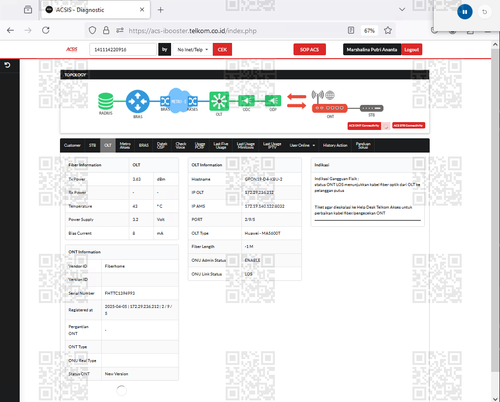The image size is (500, 402).
Task: Click the service number input field
Action: pyautogui.click(x=123, y=50)
